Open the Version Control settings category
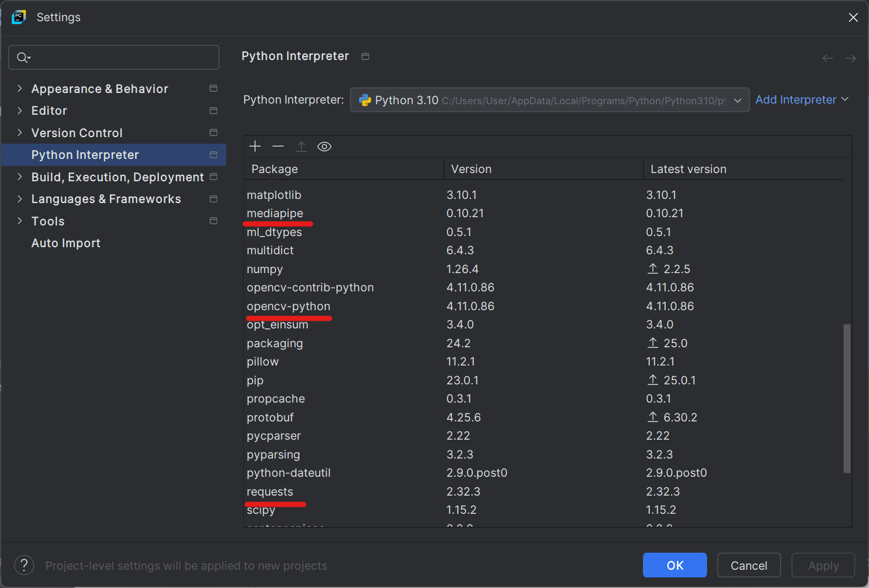Screen dimensions: 869x588 tap(77, 133)
